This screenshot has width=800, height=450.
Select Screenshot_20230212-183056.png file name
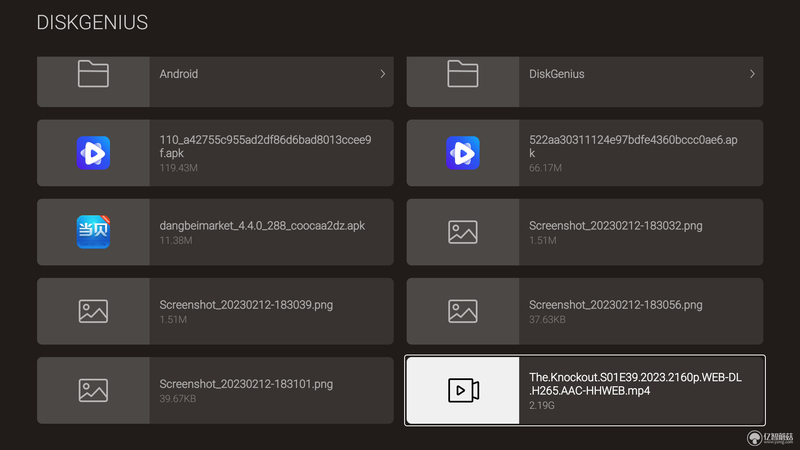tap(616, 305)
